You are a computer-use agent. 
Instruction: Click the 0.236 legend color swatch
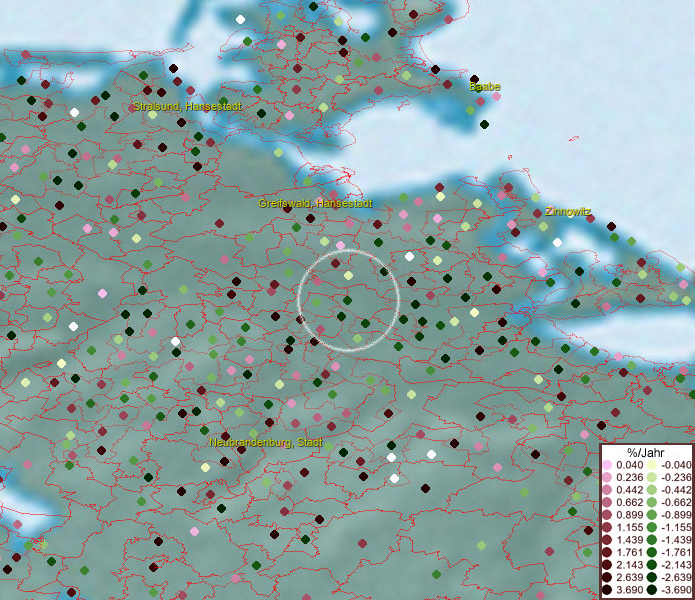tap(607, 477)
